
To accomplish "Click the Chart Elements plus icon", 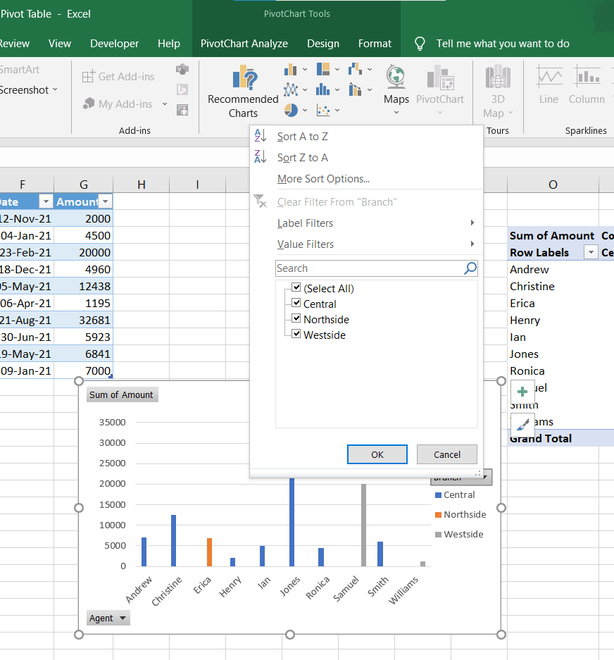I will 522,393.
